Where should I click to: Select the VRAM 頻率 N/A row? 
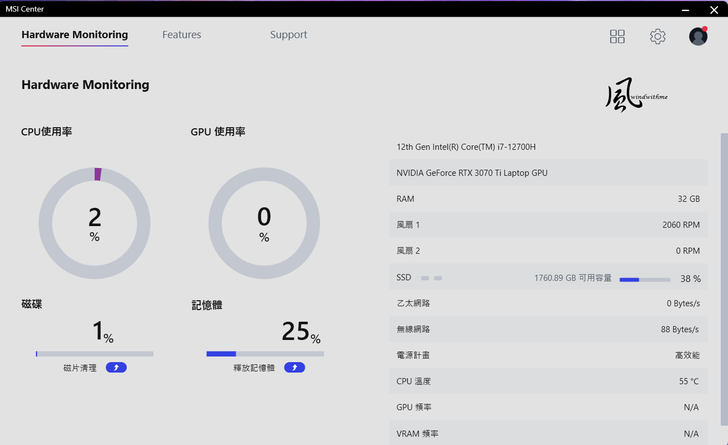pos(549,433)
